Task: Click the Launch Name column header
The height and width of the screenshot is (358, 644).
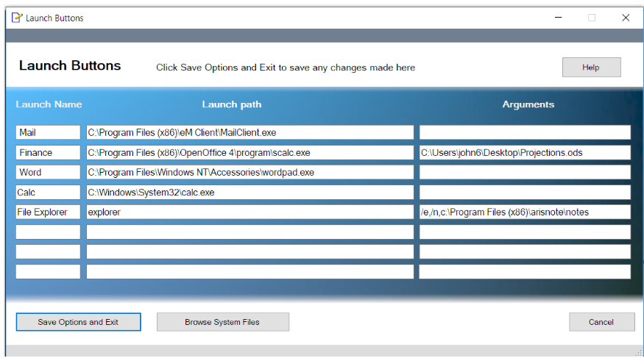Action: pyautogui.click(x=49, y=104)
